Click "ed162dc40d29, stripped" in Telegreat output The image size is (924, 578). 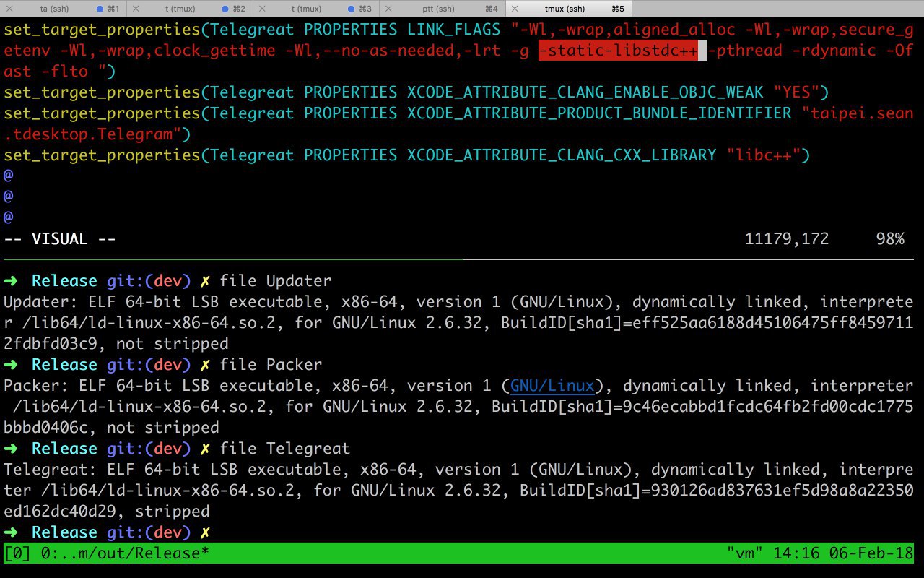pos(107,512)
